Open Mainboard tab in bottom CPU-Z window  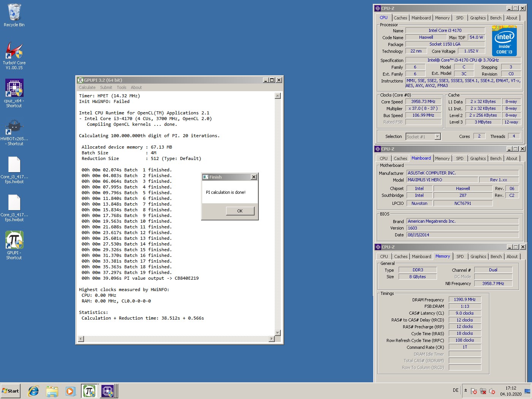pos(421,256)
